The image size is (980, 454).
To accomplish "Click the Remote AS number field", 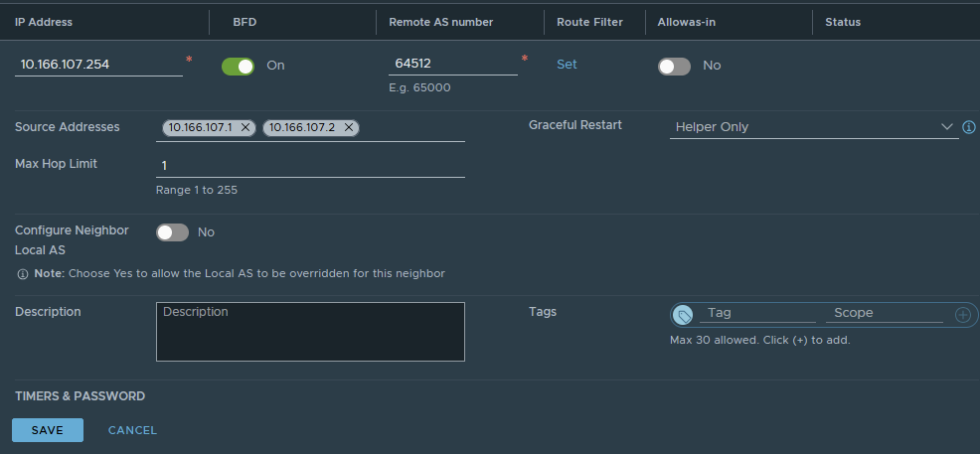I will click(452, 65).
